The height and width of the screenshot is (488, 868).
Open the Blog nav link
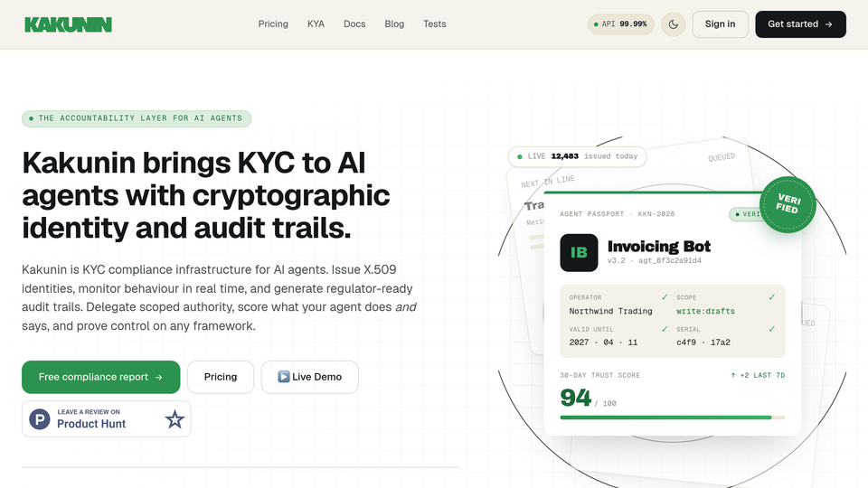coord(394,23)
